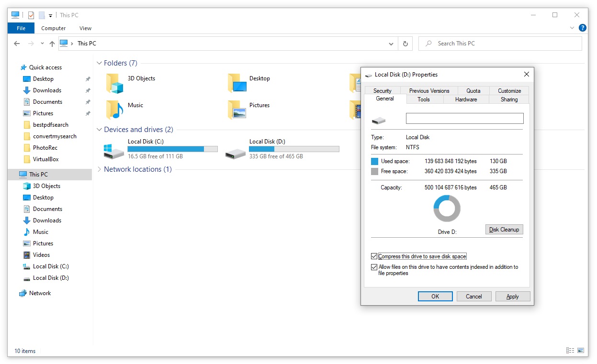Open the Security tab in Properties
The image size is (597, 364).
[x=383, y=91]
